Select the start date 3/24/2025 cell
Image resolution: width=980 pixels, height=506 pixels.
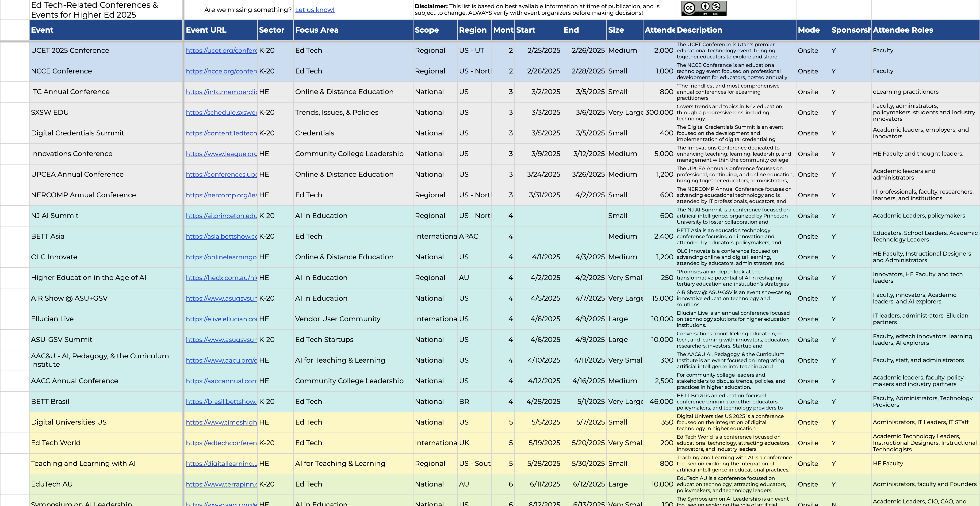[538, 175]
